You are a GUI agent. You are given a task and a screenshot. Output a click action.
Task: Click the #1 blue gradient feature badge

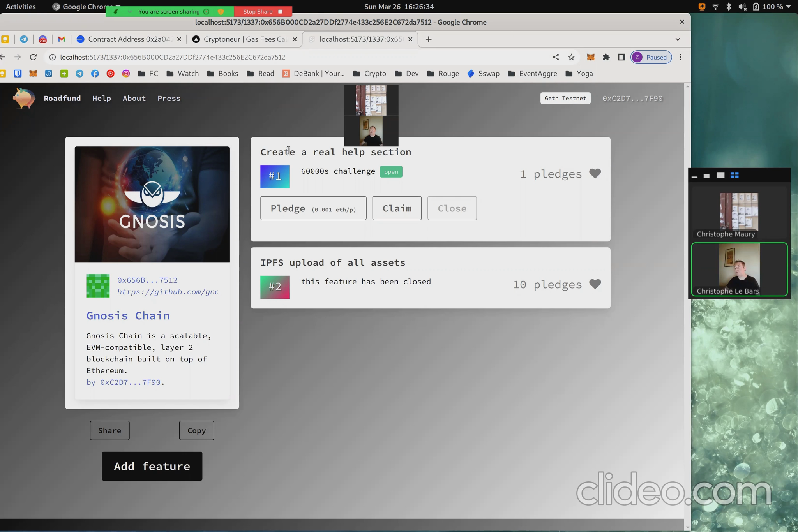pyautogui.click(x=275, y=176)
